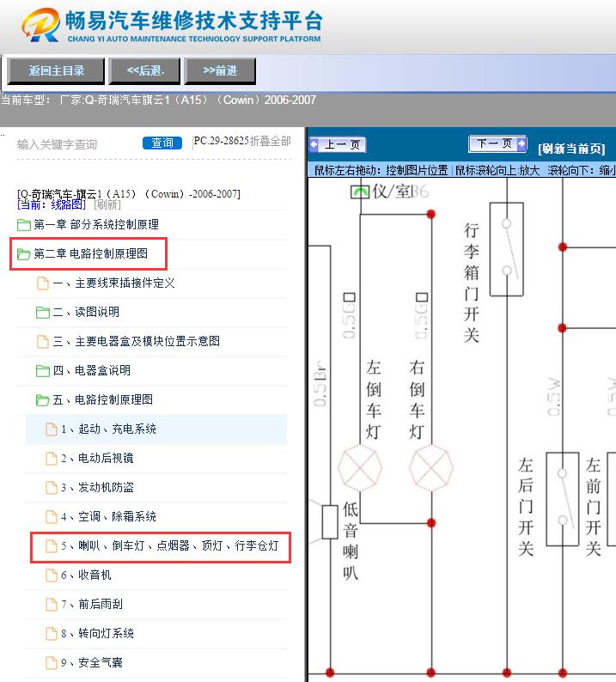Click the <<后退 back button
Screen dimensions: 616x682
[x=144, y=70]
